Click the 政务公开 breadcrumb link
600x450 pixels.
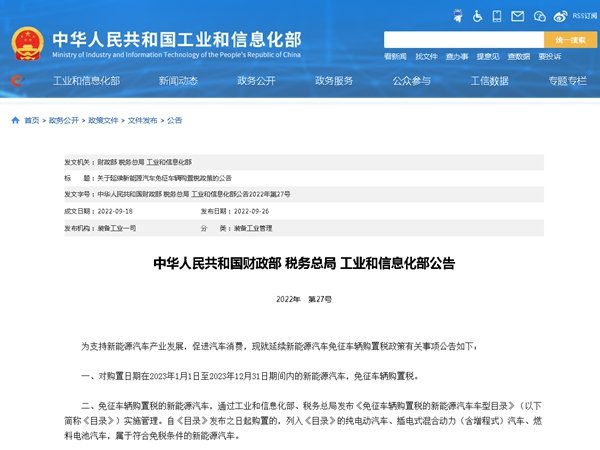[64, 121]
